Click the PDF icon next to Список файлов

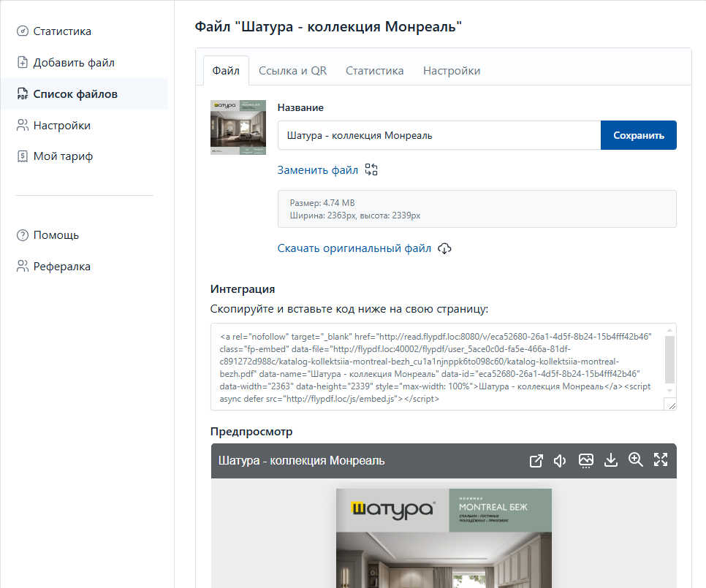pos(23,94)
